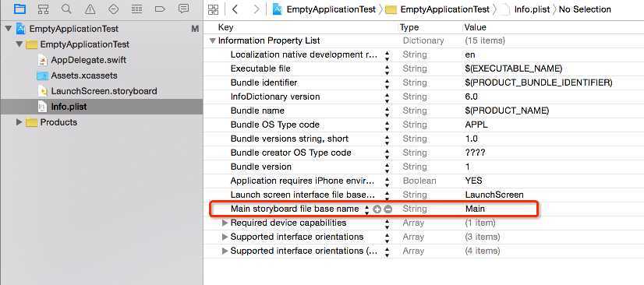This screenshot has height=285, width=644.
Task: Click No Selection in jump bar
Action: 585,9
